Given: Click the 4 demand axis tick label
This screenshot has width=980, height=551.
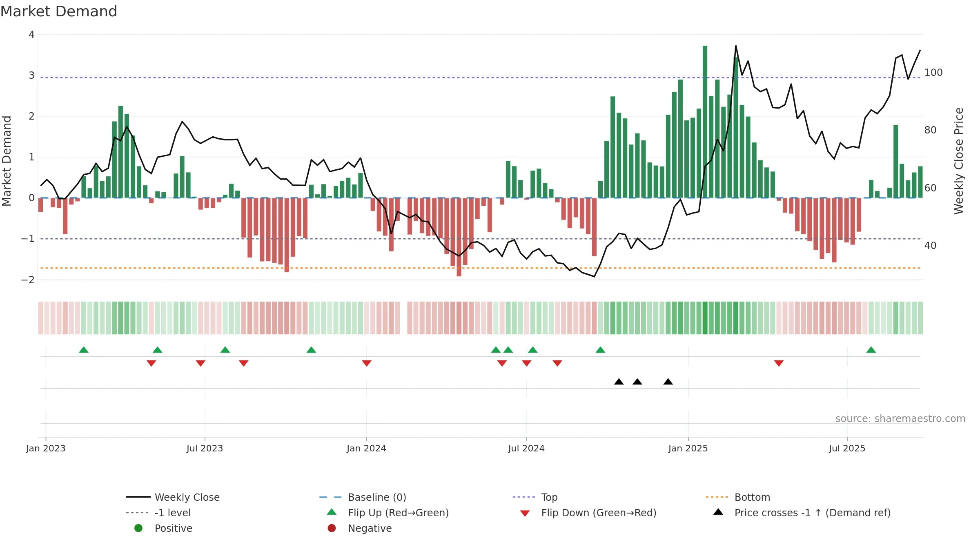Looking at the screenshot, I should tap(31, 35).
